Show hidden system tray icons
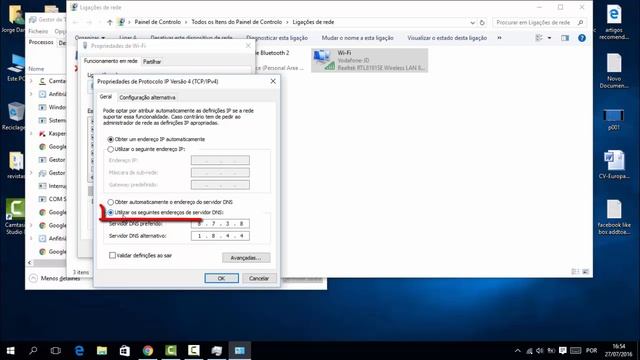This screenshot has width=640, height=360. (x=518, y=351)
